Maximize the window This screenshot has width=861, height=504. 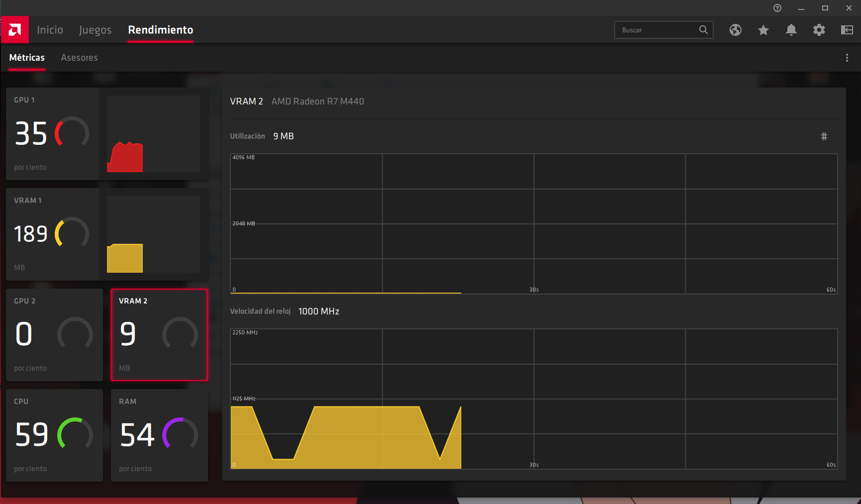pyautogui.click(x=825, y=8)
